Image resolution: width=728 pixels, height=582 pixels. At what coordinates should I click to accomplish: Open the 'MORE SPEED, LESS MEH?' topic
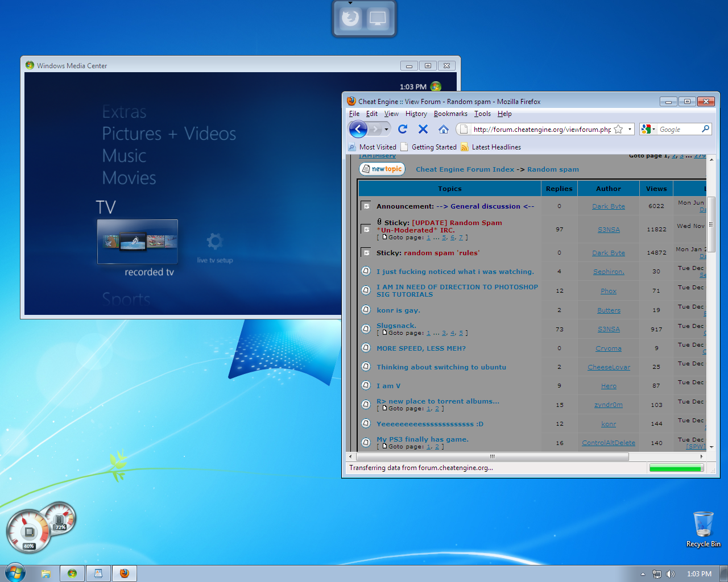(421, 348)
